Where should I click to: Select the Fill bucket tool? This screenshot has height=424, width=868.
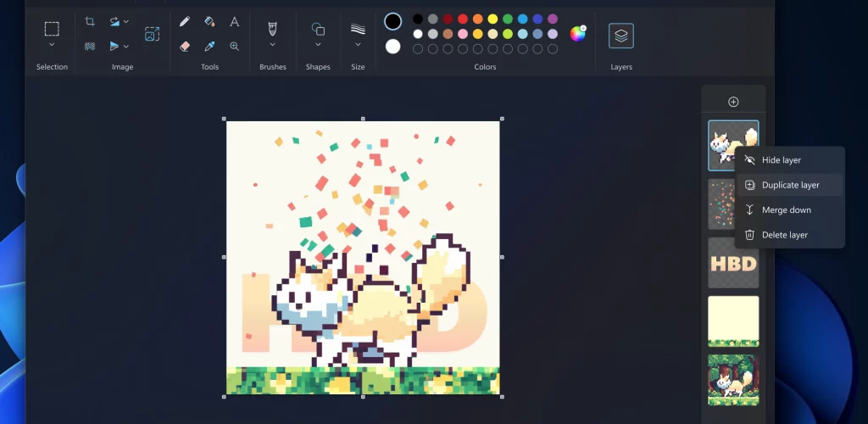point(210,21)
